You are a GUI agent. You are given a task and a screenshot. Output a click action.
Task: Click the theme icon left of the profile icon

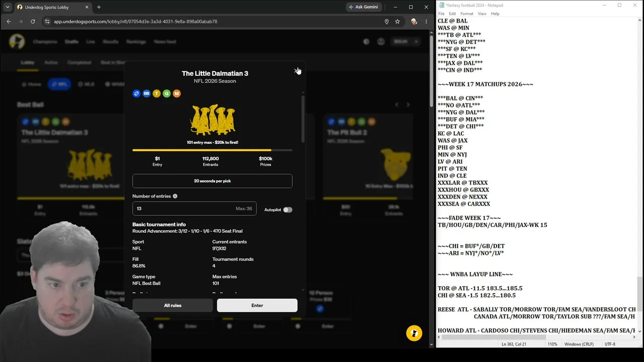click(366, 42)
